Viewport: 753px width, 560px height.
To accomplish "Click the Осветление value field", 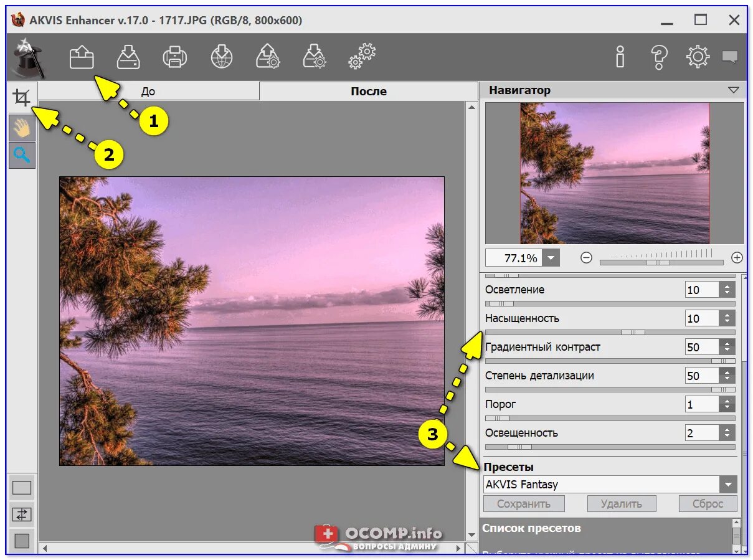I will [701, 290].
